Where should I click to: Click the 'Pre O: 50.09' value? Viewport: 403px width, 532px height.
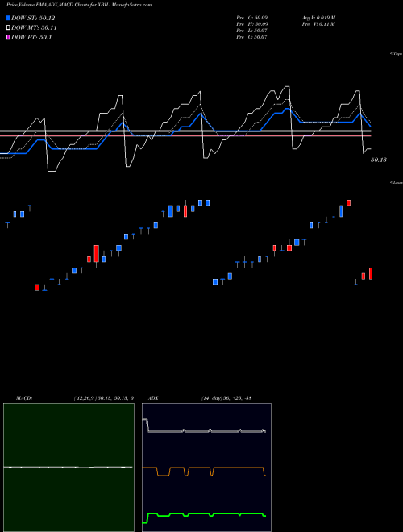252,18
